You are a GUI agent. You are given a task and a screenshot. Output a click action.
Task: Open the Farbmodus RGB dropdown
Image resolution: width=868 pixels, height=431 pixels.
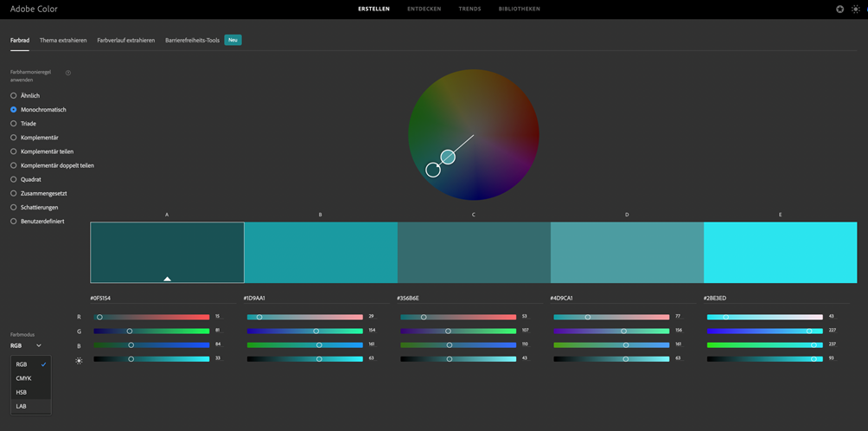(x=26, y=345)
